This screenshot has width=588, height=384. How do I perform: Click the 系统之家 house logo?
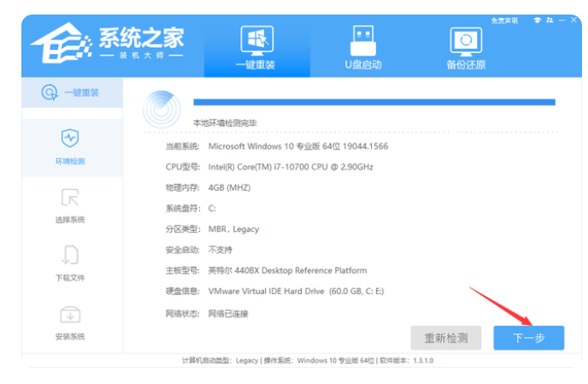click(x=62, y=43)
